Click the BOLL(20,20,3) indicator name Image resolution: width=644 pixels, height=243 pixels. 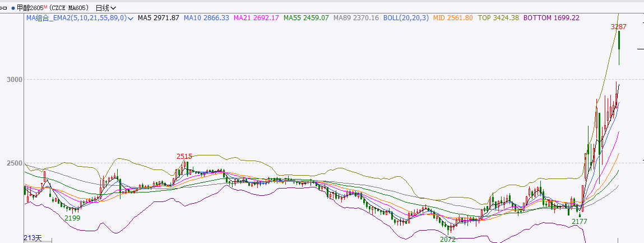pos(406,18)
